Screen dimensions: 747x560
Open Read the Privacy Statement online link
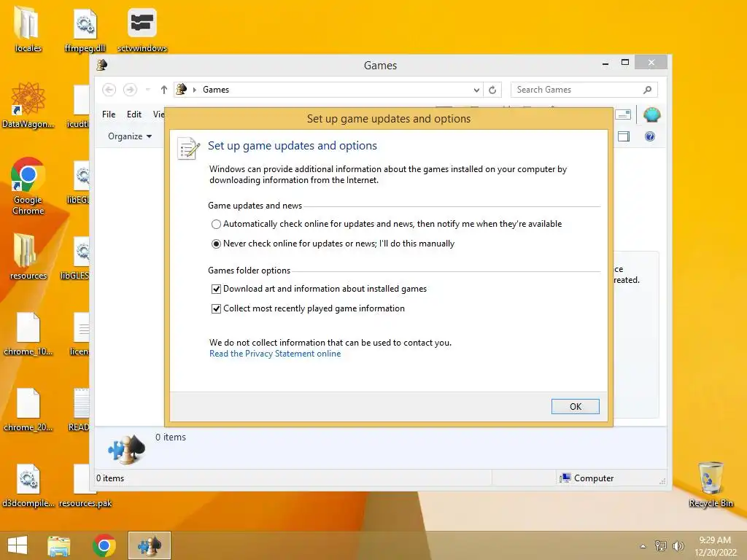click(275, 354)
